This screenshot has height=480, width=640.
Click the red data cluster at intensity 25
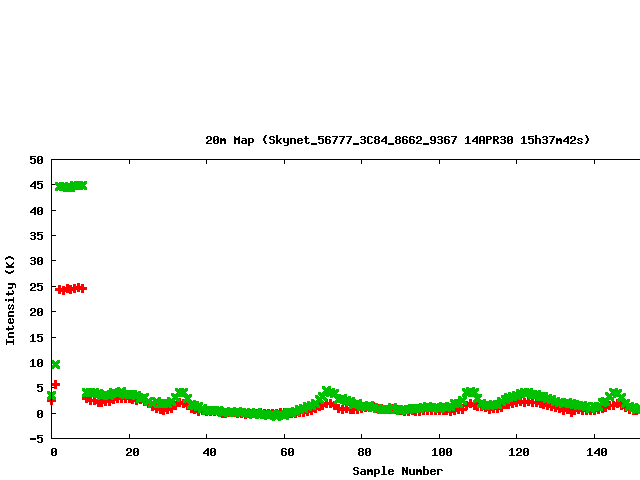(71, 289)
